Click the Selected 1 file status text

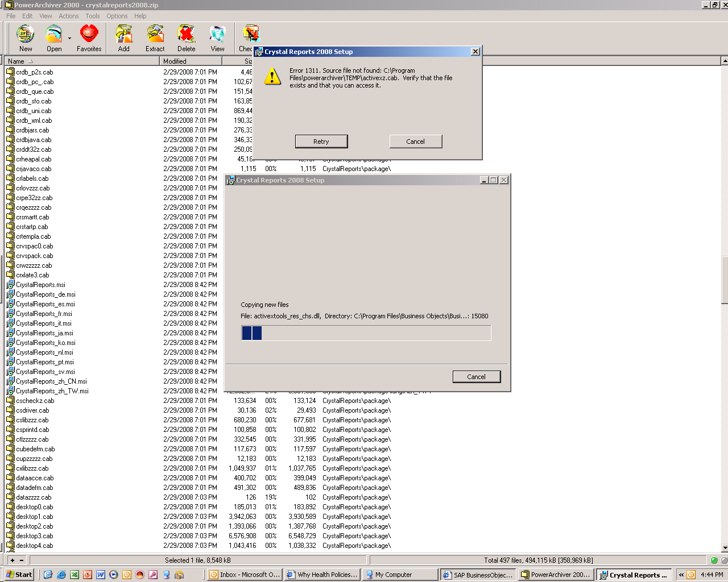(x=198, y=560)
